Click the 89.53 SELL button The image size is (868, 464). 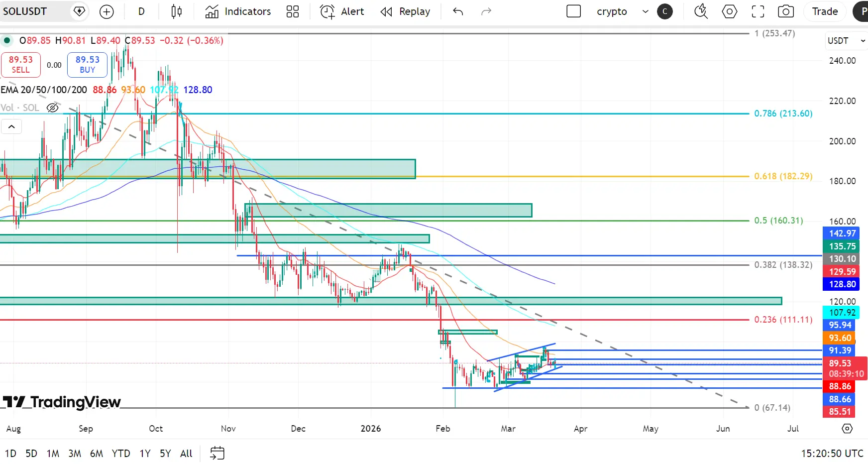click(21, 65)
